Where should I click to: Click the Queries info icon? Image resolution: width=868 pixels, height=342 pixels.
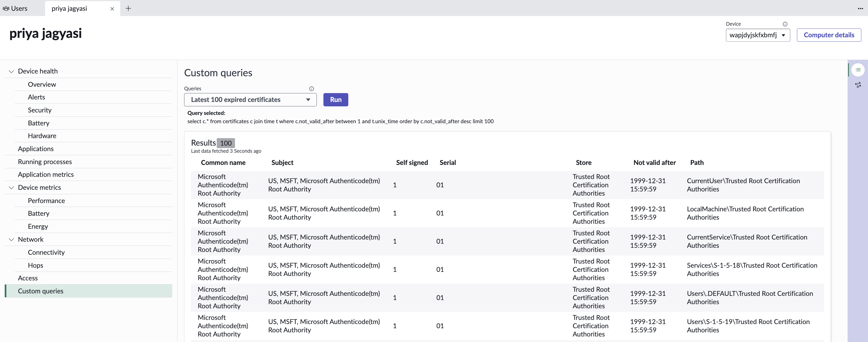click(311, 88)
